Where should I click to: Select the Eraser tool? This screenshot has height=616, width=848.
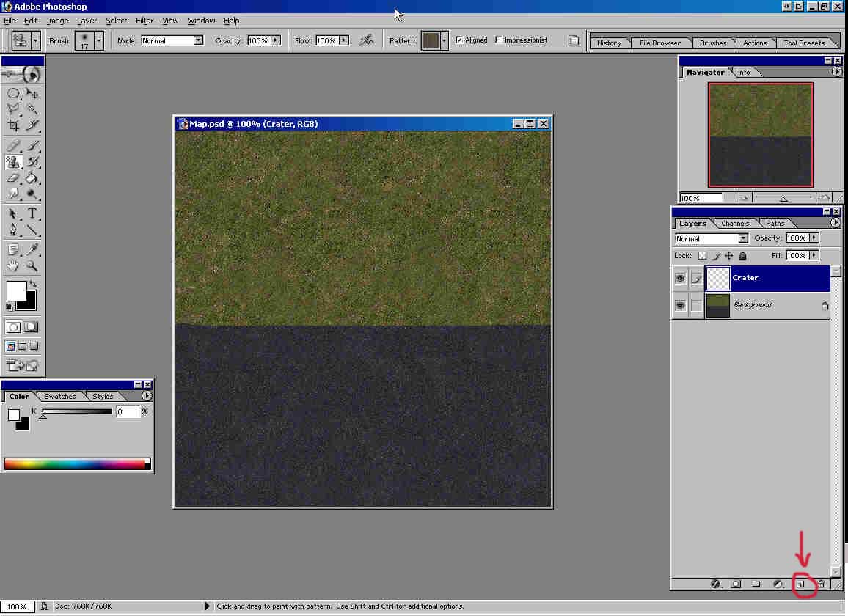click(13, 178)
